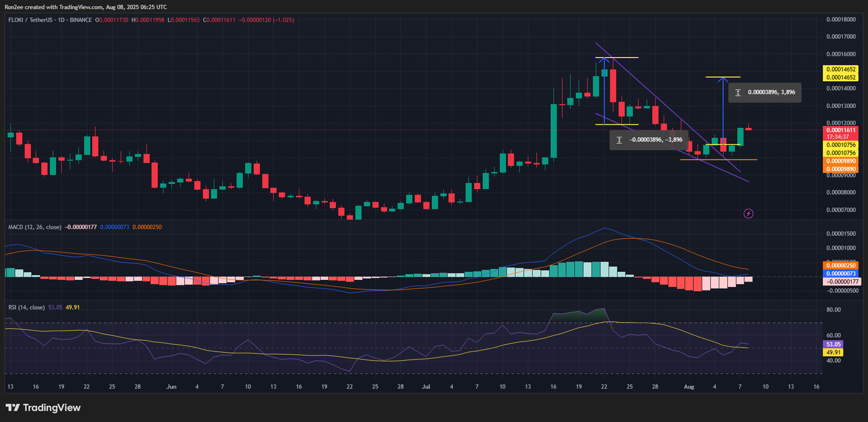Image resolution: width=868 pixels, height=422 pixels.
Task: Open the RSI (14, close) indicator legend
Action: pyautogui.click(x=27, y=308)
